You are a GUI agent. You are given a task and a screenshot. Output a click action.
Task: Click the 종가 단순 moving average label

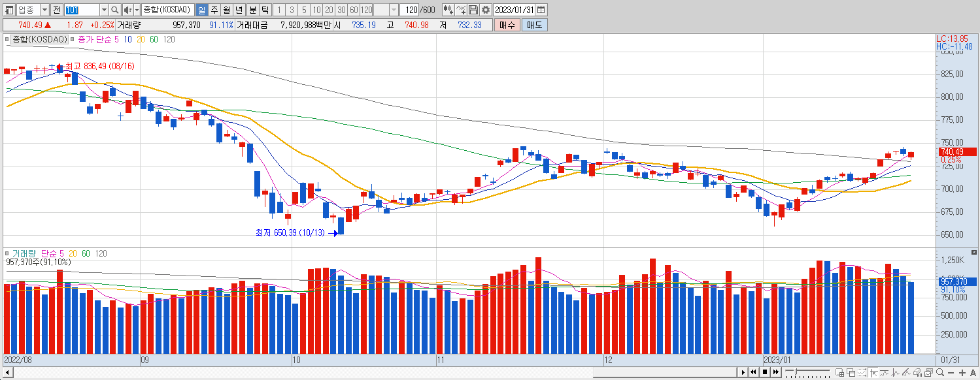pos(95,39)
